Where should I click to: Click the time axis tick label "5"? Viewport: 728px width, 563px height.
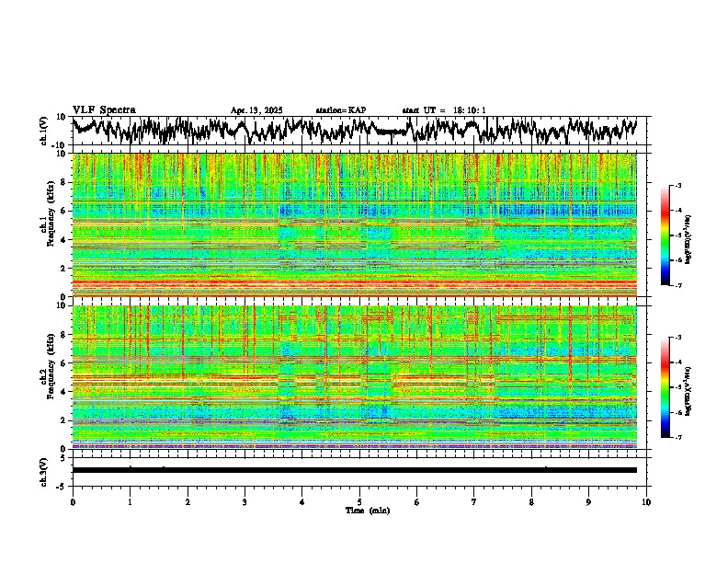point(359,502)
